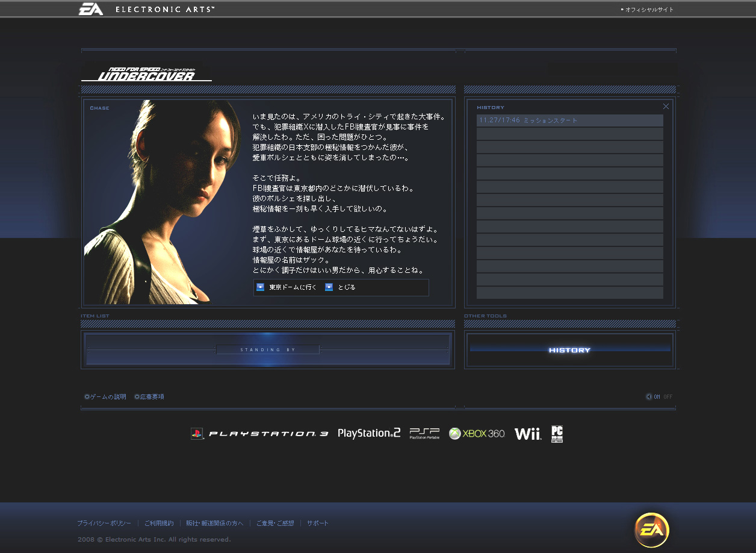Click the CHASE label in the message panel

[x=99, y=108]
